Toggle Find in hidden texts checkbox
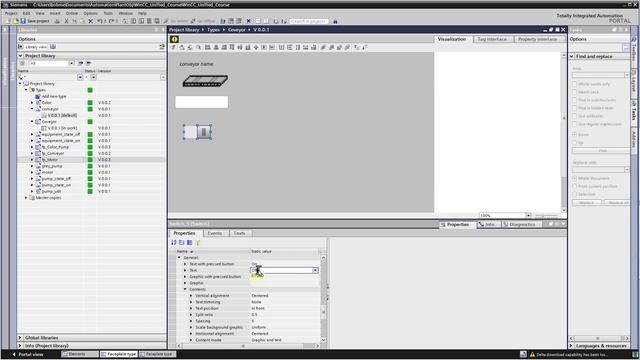The height and width of the screenshot is (360, 640). click(x=575, y=108)
